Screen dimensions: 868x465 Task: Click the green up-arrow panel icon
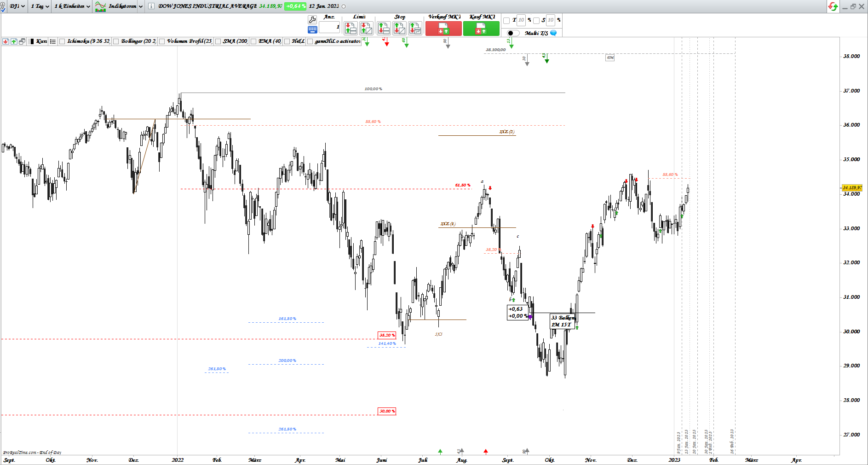14,41
